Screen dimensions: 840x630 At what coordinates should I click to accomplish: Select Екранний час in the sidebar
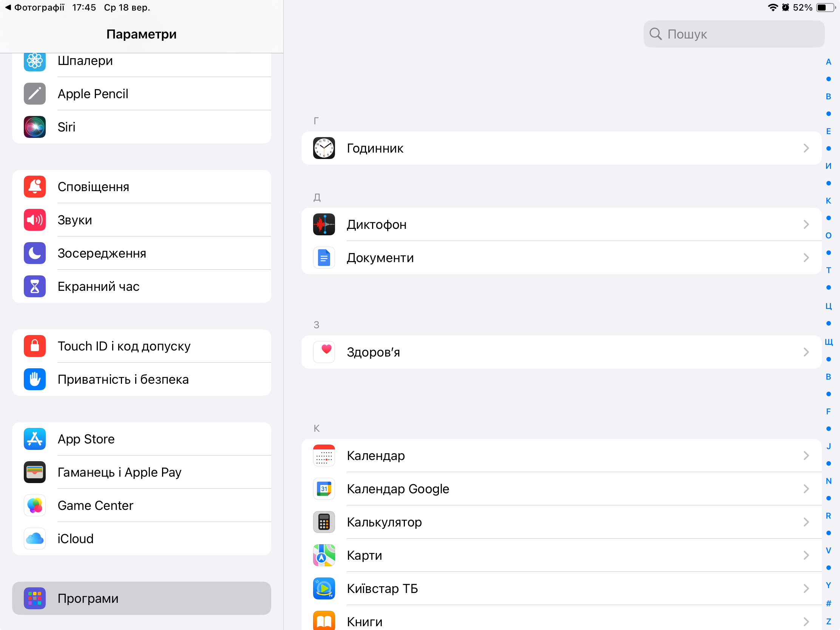[x=142, y=286]
